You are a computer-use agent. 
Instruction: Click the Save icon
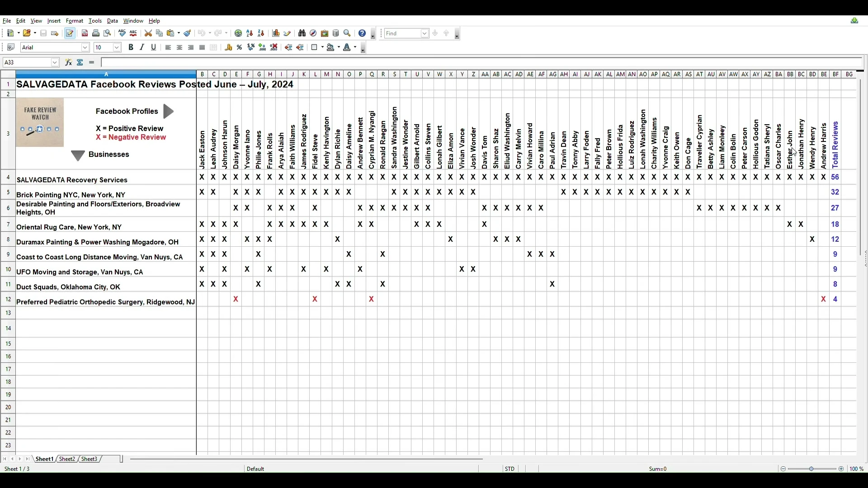[43, 33]
